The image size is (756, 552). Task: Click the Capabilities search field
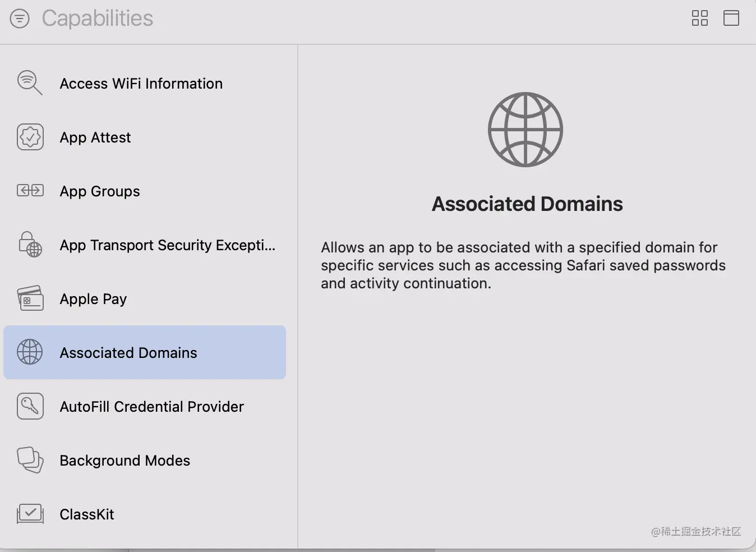[98, 19]
